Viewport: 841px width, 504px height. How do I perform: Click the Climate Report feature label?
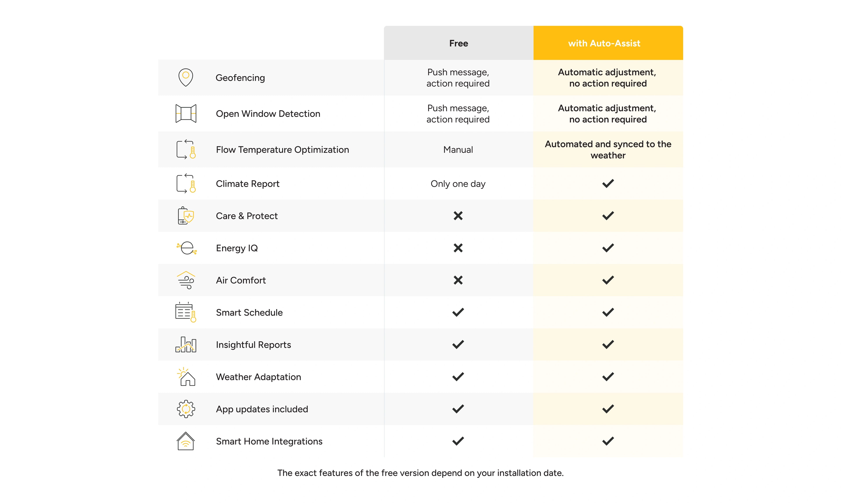[x=247, y=184]
